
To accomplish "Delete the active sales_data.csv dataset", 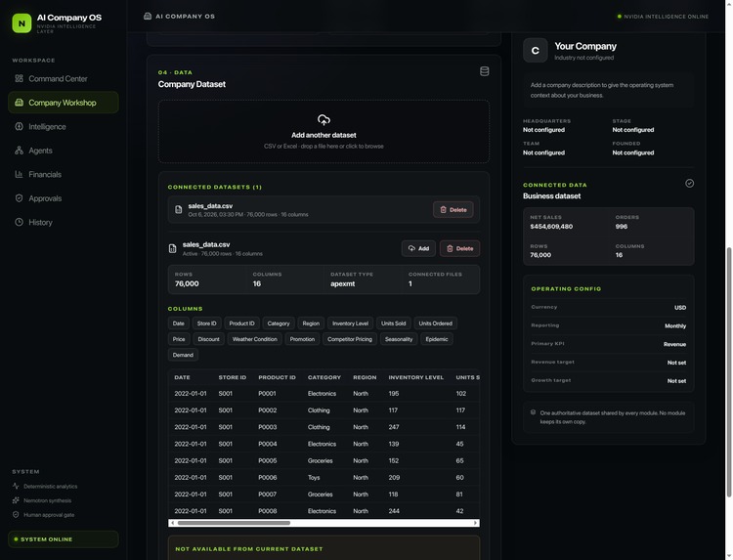I will [x=459, y=248].
